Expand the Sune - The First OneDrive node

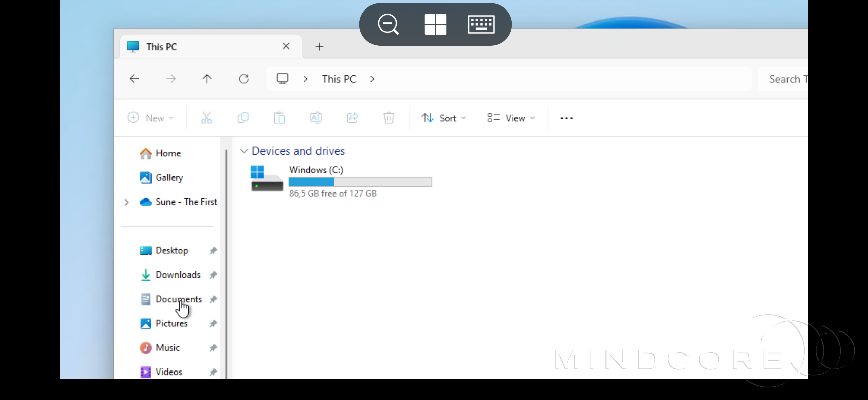126,202
